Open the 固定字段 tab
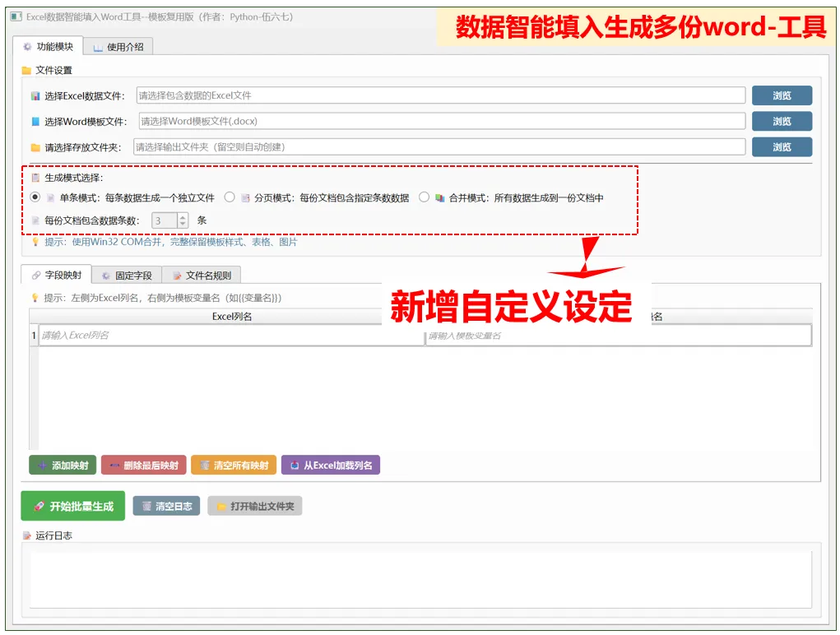This screenshot has height=635, width=840. pyautogui.click(x=127, y=276)
